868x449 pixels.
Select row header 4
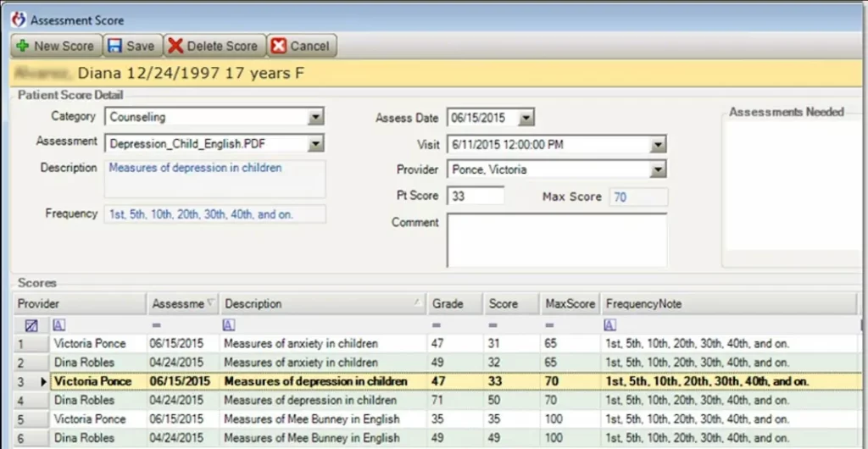tap(31, 401)
